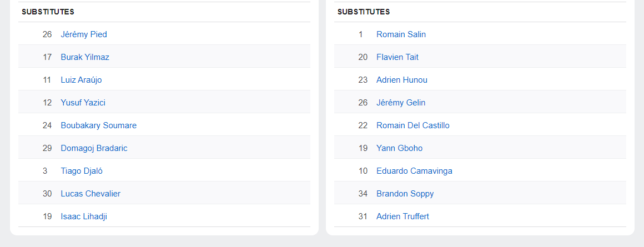View Domagoj Bradaric's profile
Viewport: 644px width, 247px height.
point(94,148)
